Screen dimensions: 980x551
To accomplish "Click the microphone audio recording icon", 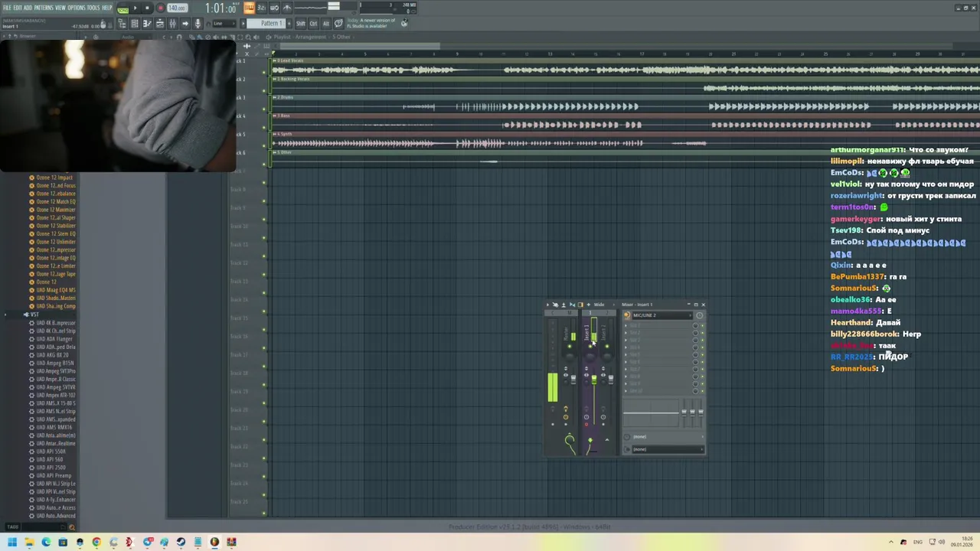I will [198, 24].
